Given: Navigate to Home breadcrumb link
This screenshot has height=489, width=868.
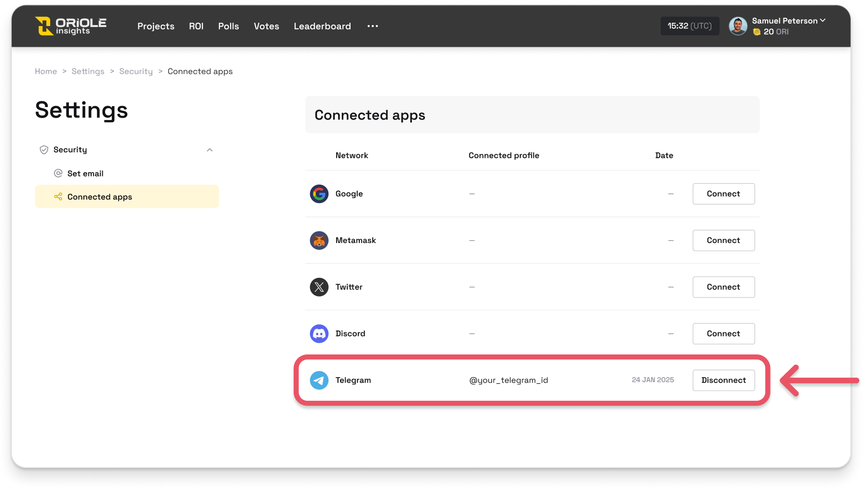Looking at the screenshot, I should coord(46,71).
